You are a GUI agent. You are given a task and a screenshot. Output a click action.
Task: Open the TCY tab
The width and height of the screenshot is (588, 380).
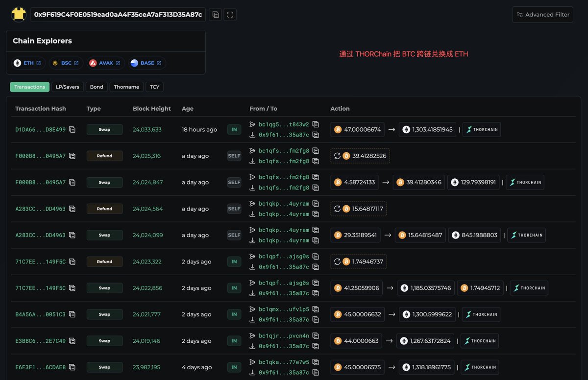154,87
